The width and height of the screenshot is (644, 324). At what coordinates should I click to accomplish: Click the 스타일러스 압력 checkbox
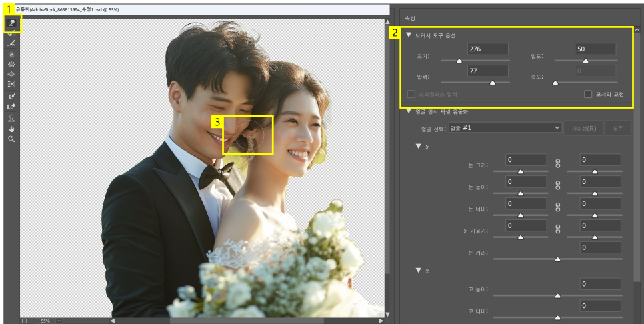tap(411, 95)
